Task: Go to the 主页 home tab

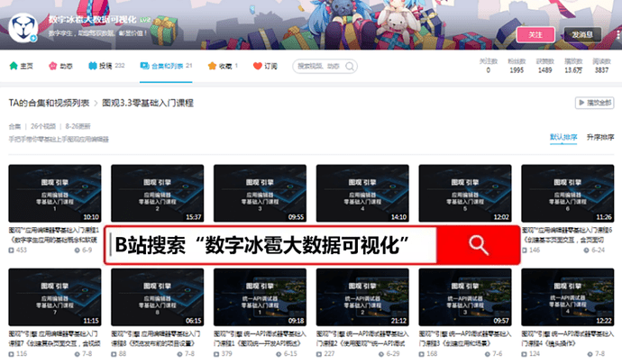Action: 22,66
